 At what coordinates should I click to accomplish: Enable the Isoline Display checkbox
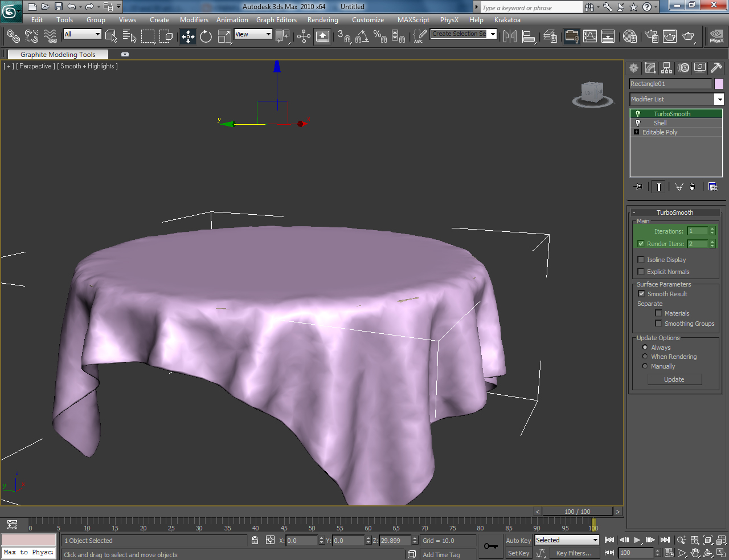(641, 259)
